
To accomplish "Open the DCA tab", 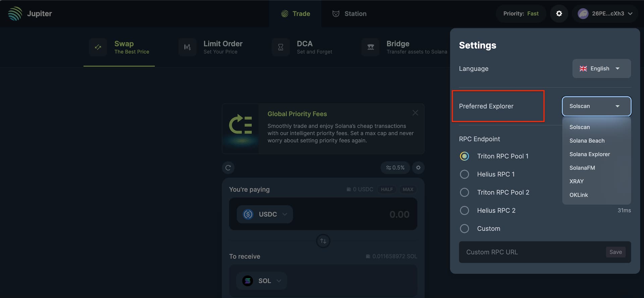I will pos(302,47).
